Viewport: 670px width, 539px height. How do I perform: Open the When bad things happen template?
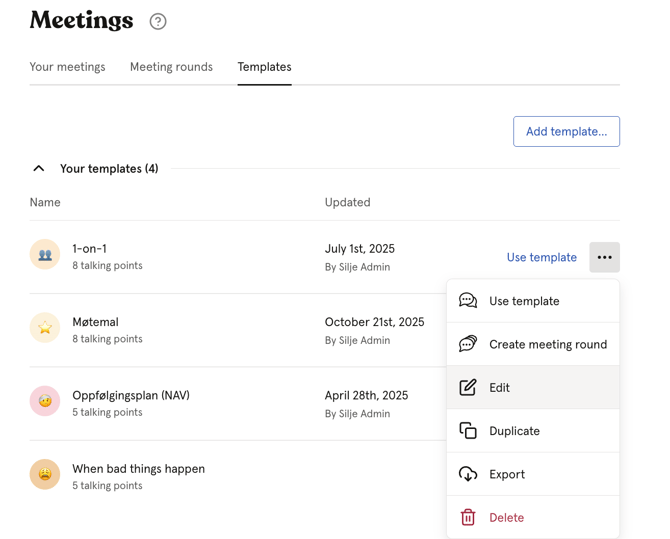point(138,468)
